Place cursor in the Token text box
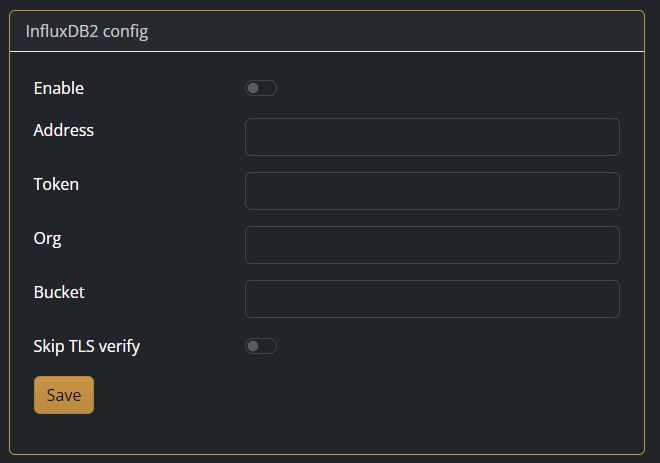 coord(432,191)
